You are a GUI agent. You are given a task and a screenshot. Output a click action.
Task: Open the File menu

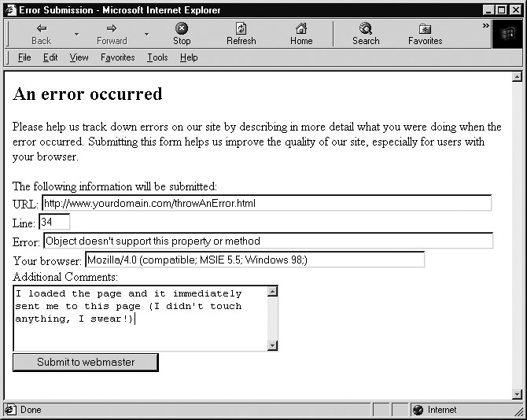pos(24,57)
